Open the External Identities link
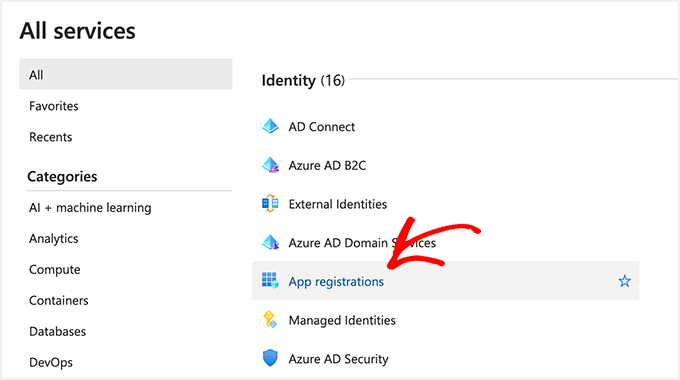 coord(338,204)
